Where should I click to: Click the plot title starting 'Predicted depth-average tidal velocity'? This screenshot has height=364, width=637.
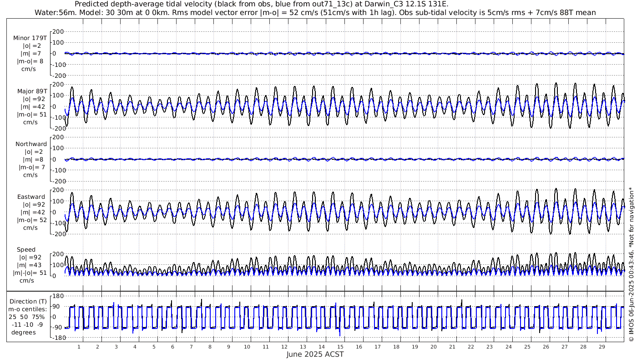point(261,4)
